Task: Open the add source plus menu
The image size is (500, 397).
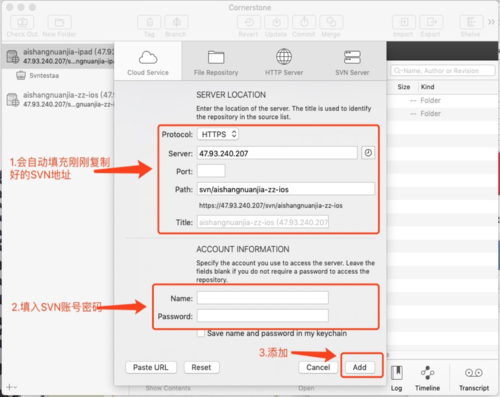Action: (12, 387)
